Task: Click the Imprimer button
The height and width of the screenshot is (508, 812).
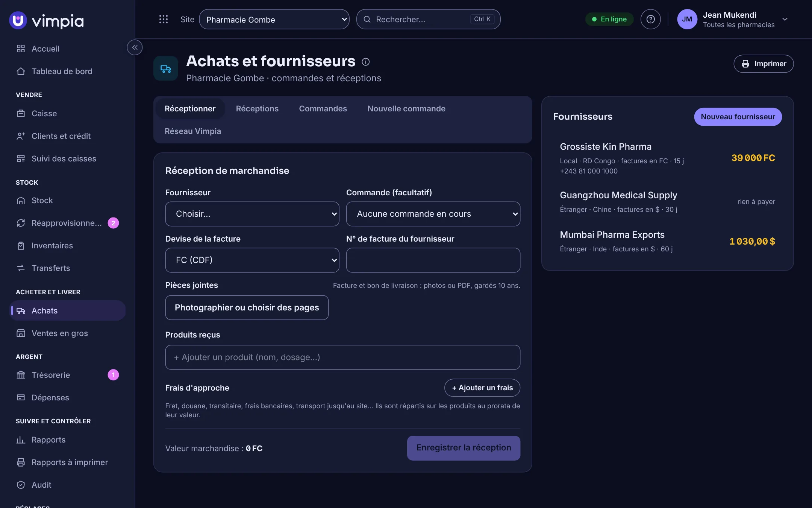Action: click(x=764, y=64)
